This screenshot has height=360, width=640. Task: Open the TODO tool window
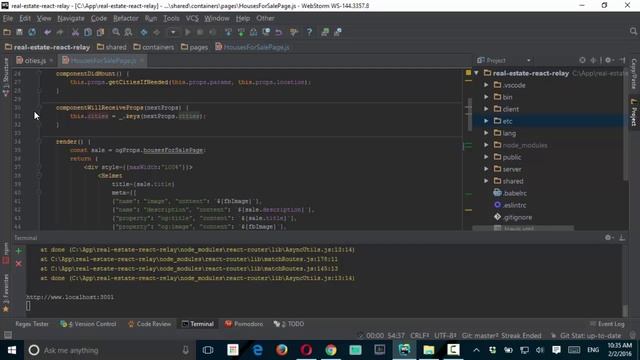(289, 324)
